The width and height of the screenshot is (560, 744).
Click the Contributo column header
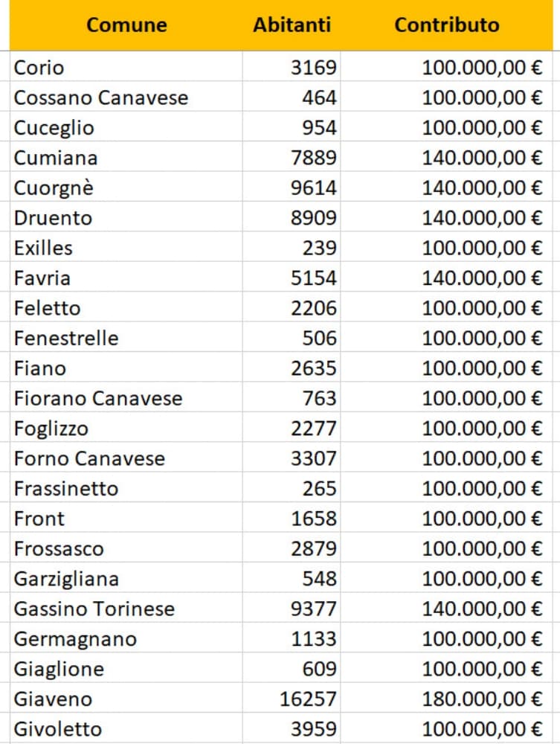click(x=446, y=25)
